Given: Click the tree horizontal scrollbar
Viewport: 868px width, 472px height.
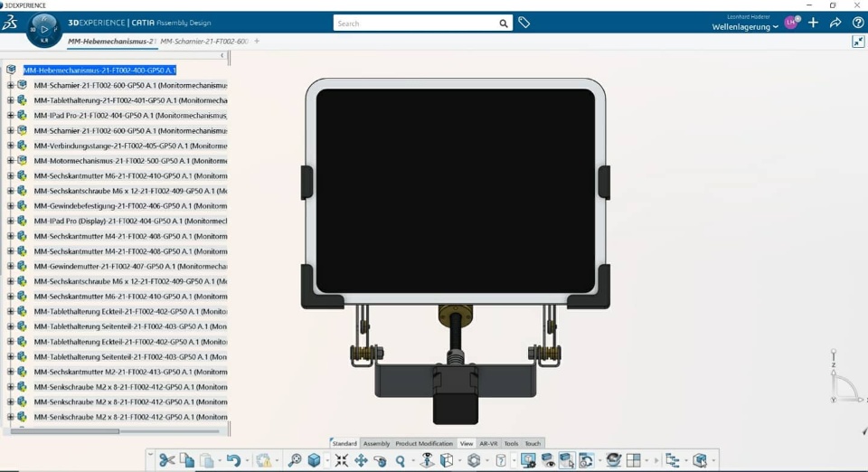Looking at the screenshot, I should (65, 431).
